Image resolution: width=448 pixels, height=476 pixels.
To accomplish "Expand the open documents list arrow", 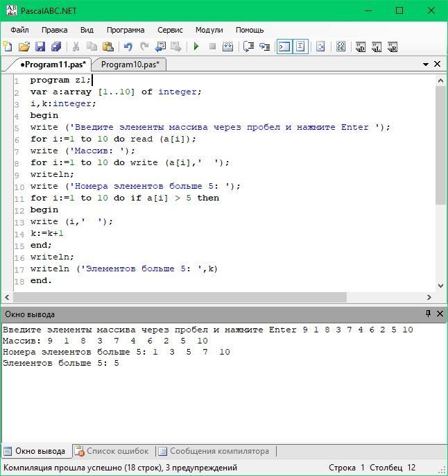I will coord(426,65).
